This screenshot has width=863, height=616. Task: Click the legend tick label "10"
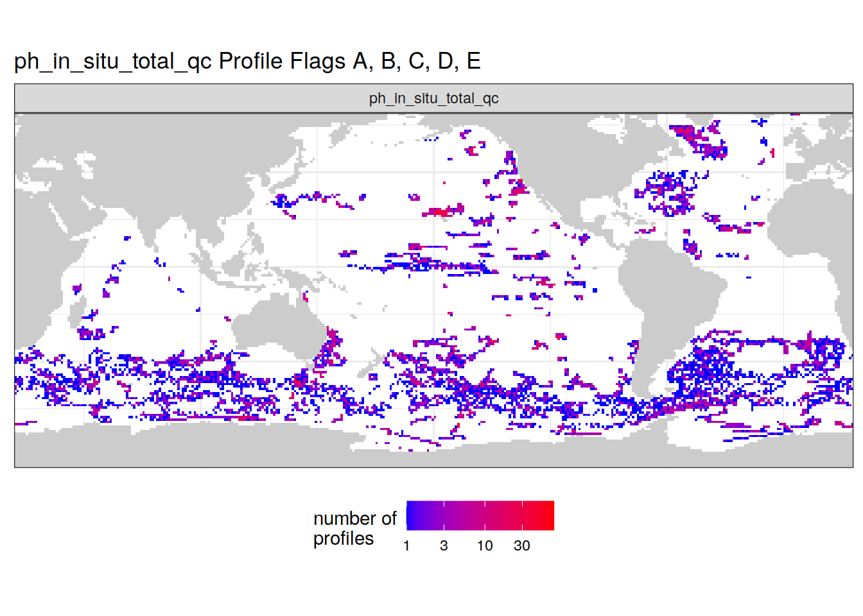[485, 545]
